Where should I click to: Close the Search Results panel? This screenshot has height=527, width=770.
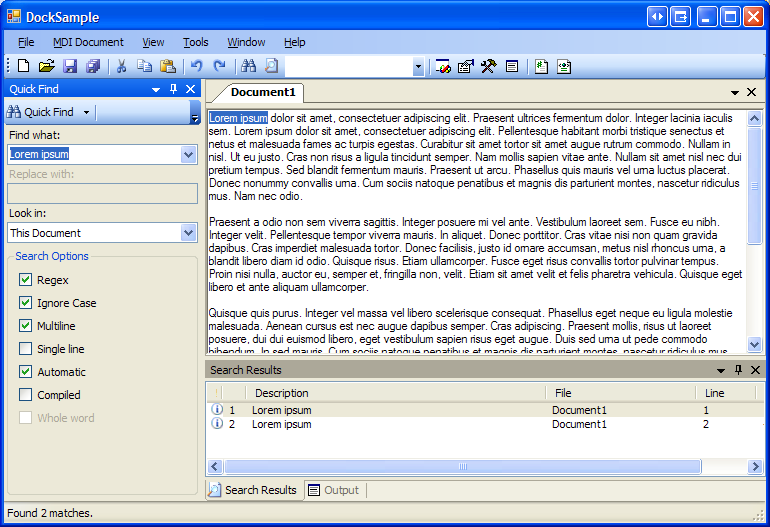(755, 370)
